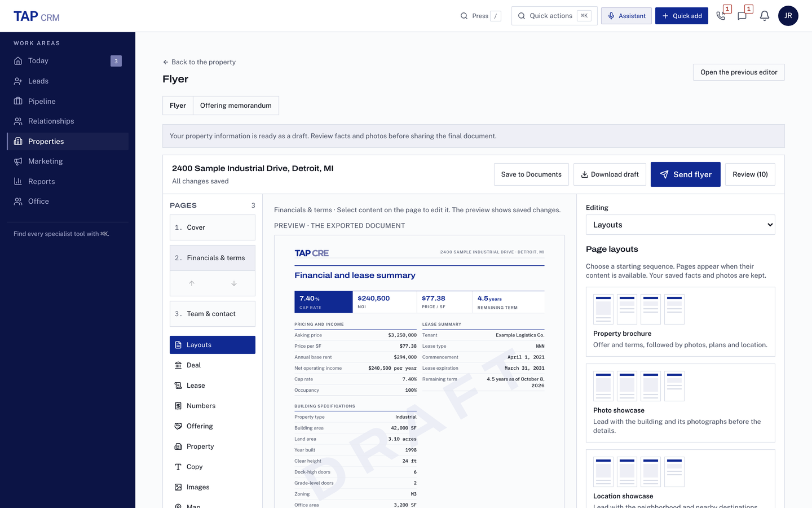Viewport: 812px width, 508px height.
Task: Open the Property editing section
Action: click(213, 446)
